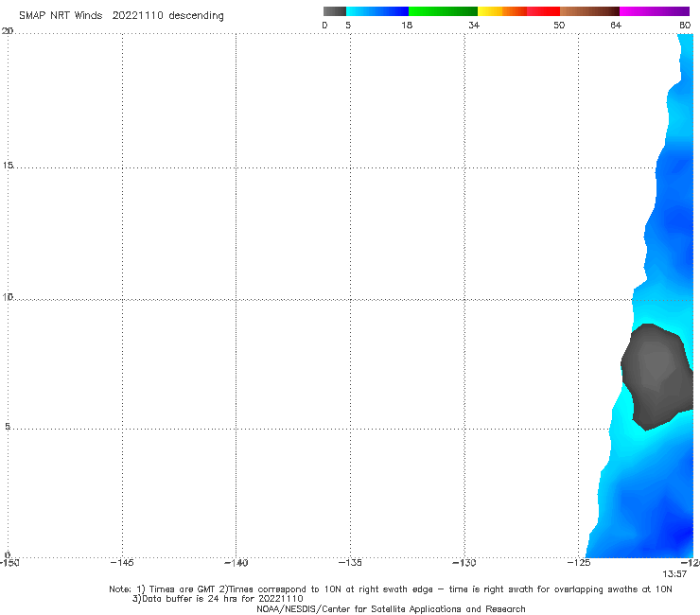Image resolution: width=700 pixels, height=615 pixels.
Task: Click the green segment of the color bar
Action: click(x=443, y=11)
